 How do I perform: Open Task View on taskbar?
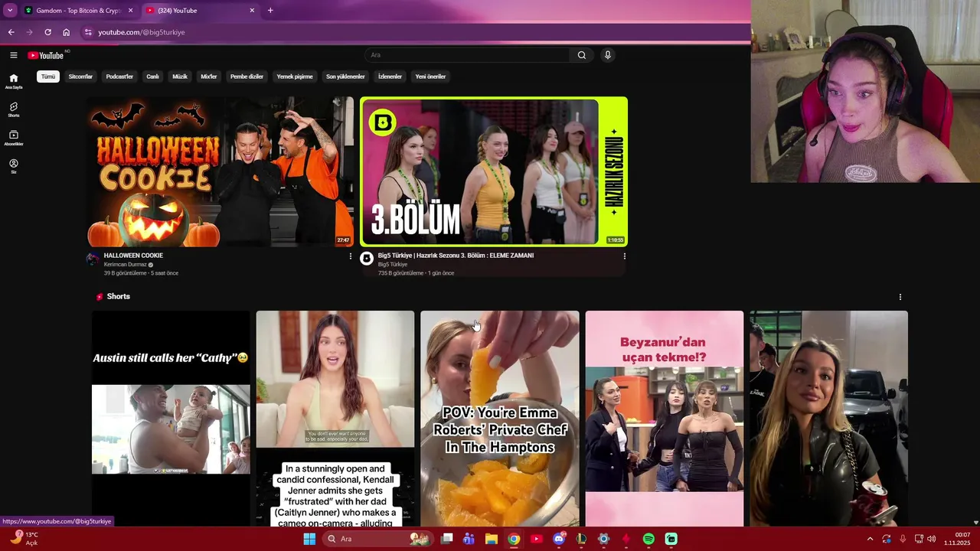[447, 539]
